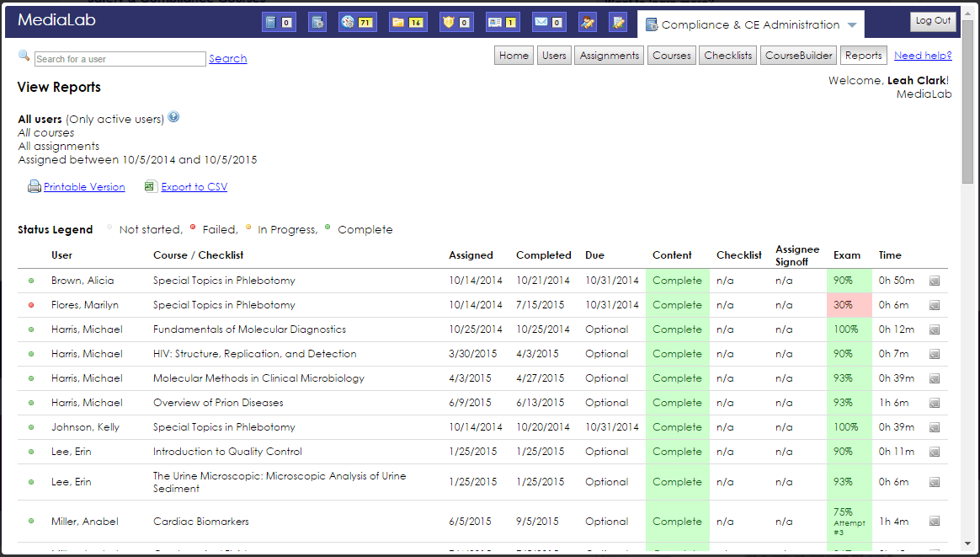Open the Need help? link
The width and height of the screenshot is (980, 557).
click(x=923, y=55)
